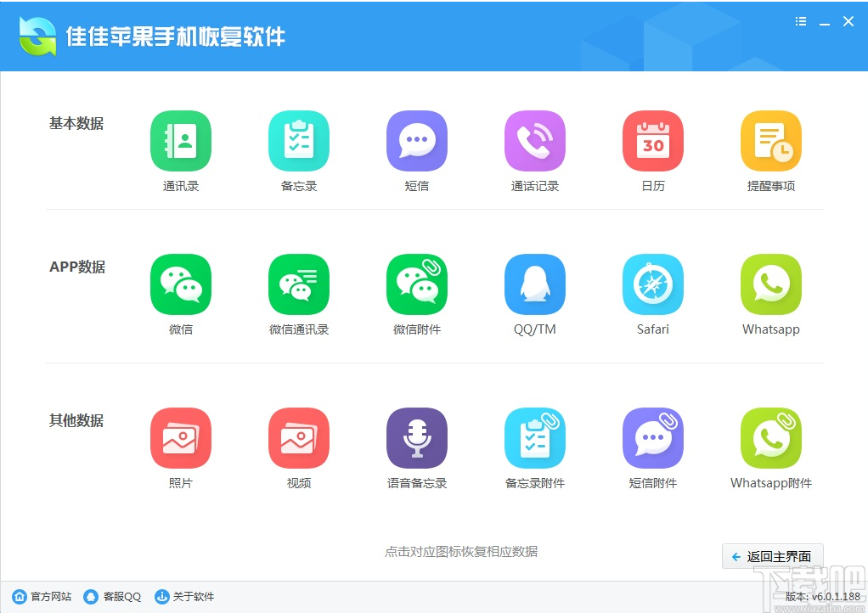Click 返回主界面 to return to the main screen

772,556
